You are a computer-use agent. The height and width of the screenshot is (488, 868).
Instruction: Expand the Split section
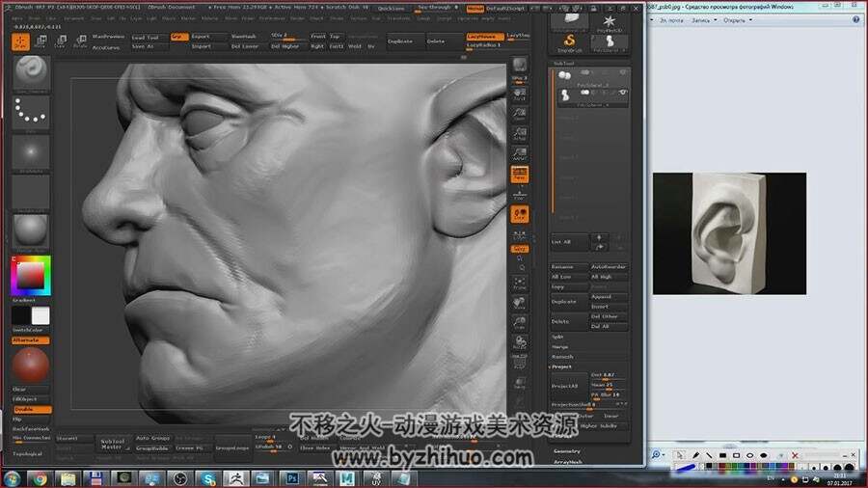tap(558, 337)
